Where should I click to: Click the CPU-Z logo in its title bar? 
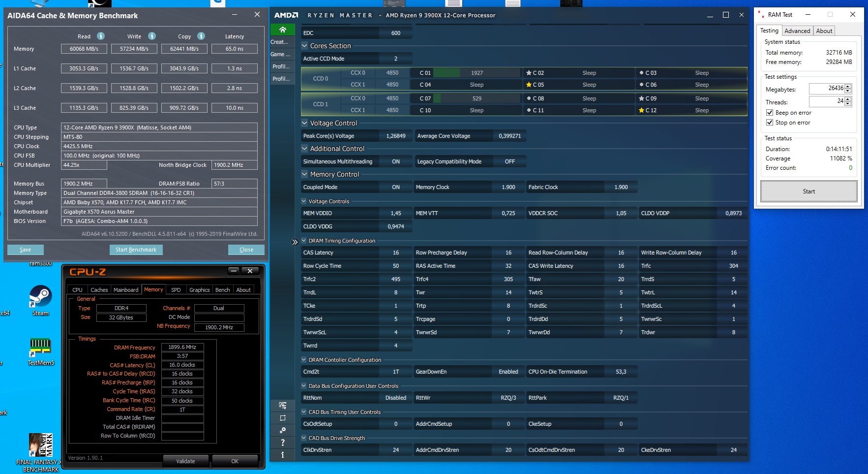point(88,272)
